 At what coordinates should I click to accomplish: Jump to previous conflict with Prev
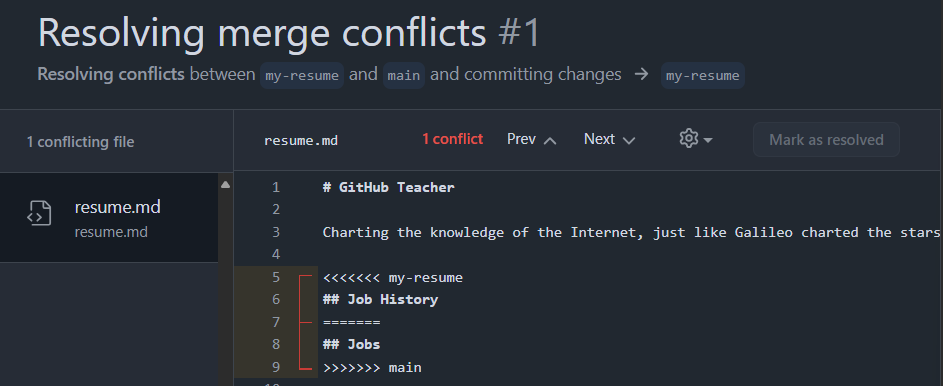(x=532, y=139)
